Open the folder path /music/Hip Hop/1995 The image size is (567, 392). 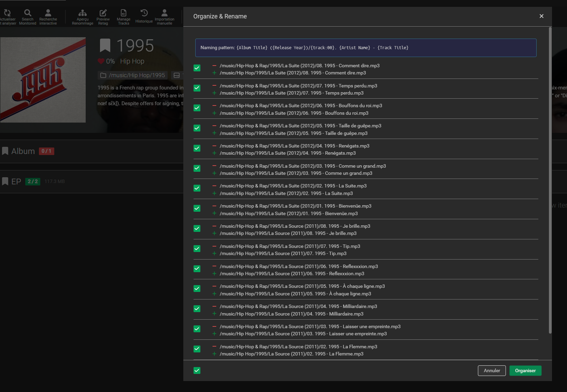point(132,75)
